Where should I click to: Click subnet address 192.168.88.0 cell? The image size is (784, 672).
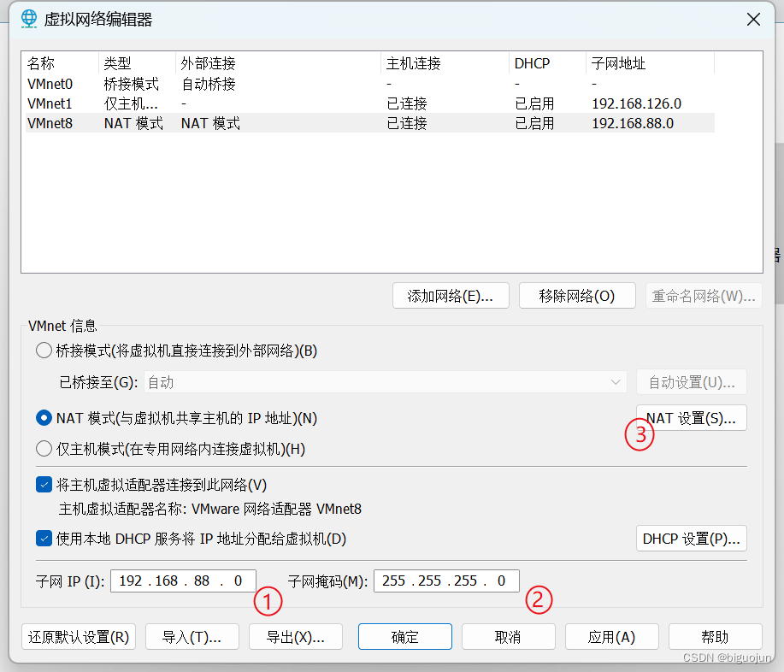tap(633, 123)
